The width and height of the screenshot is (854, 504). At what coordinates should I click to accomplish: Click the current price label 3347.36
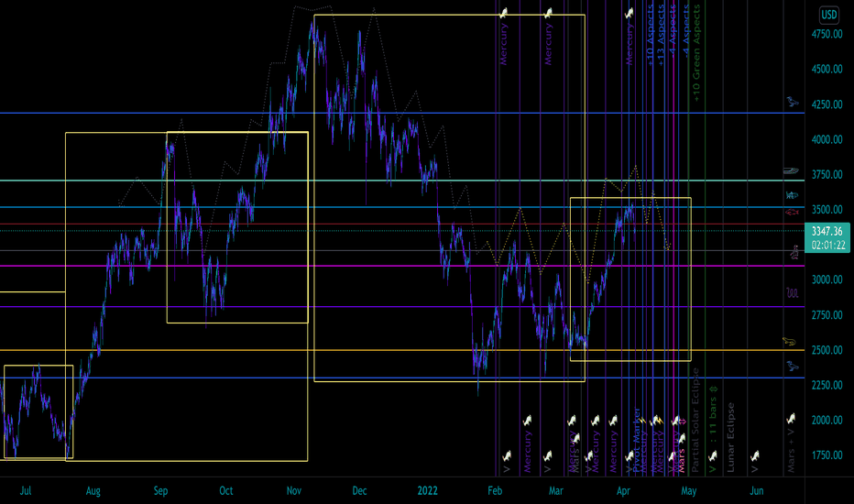point(827,232)
